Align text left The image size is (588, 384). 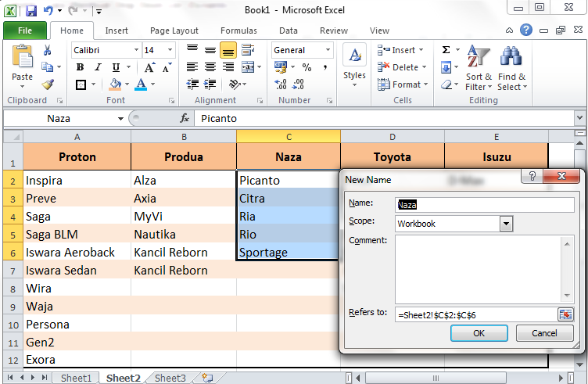tap(192, 67)
